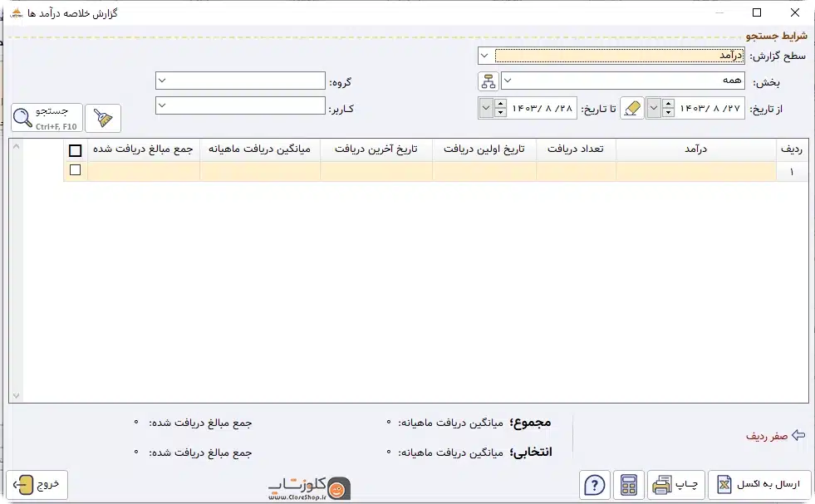Click the صفر ردیف row count arrow
815x504 pixels.
(x=798, y=435)
